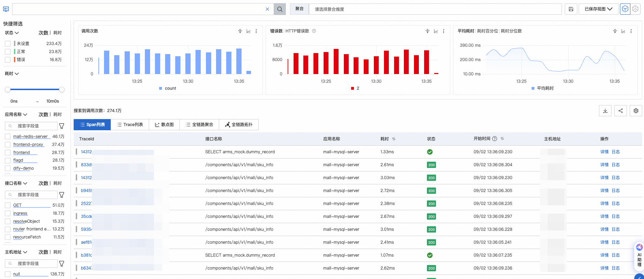Click the download icon above the table

pyautogui.click(x=605, y=111)
